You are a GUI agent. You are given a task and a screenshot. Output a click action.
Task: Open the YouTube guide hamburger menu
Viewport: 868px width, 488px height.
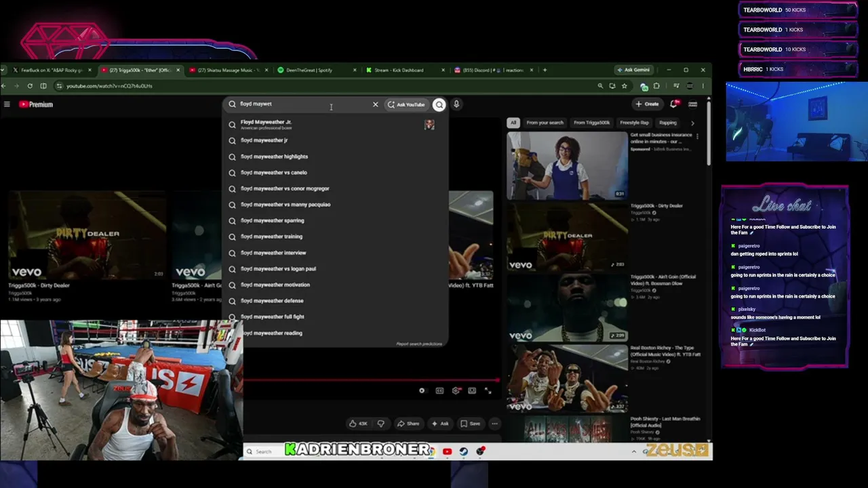[x=7, y=104]
